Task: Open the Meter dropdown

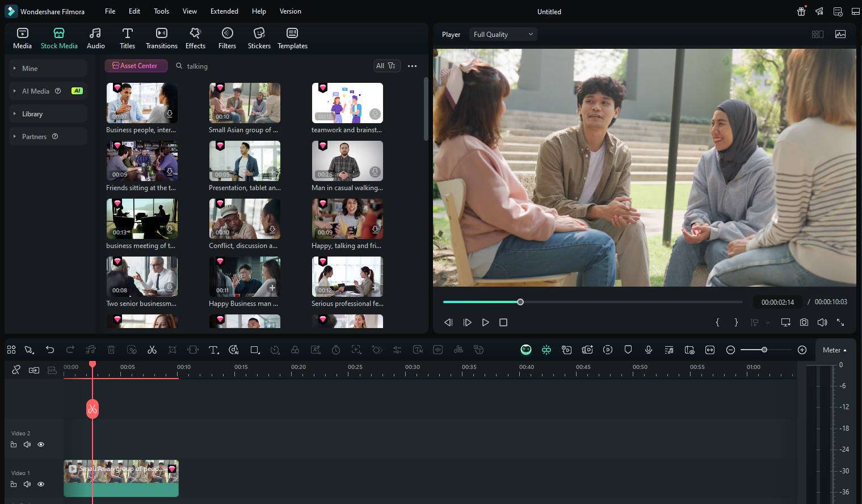Action: click(834, 350)
